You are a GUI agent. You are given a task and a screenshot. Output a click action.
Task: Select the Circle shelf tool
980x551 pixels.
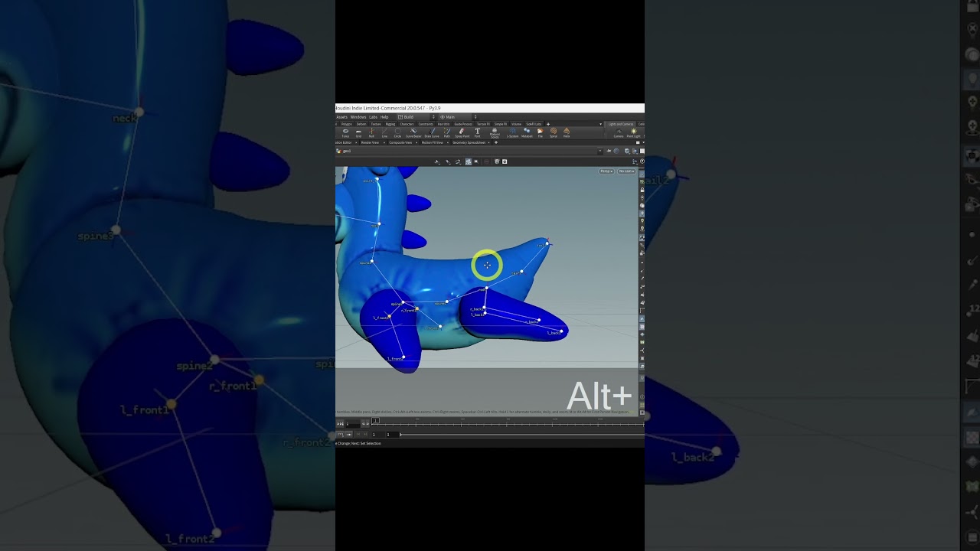[397, 133]
